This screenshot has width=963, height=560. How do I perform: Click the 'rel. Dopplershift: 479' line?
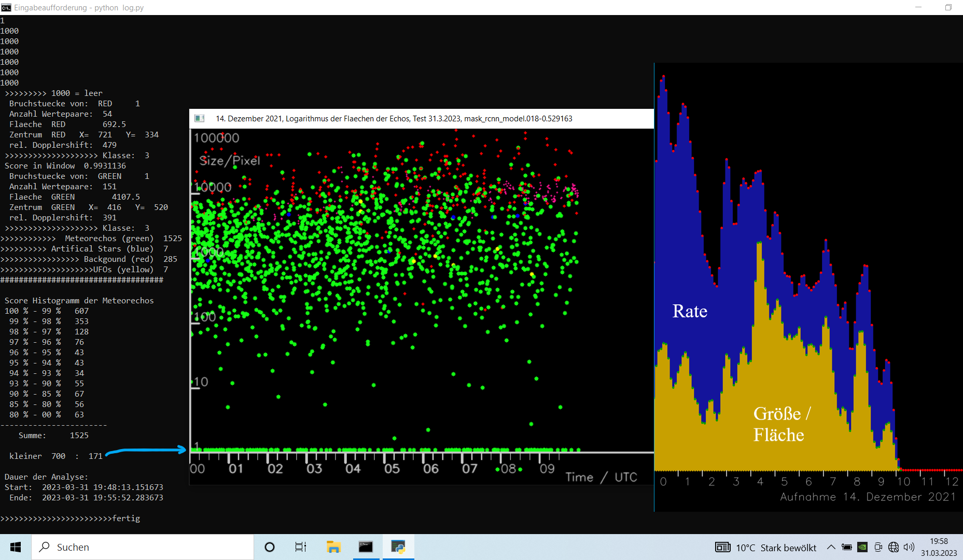pyautogui.click(x=63, y=145)
